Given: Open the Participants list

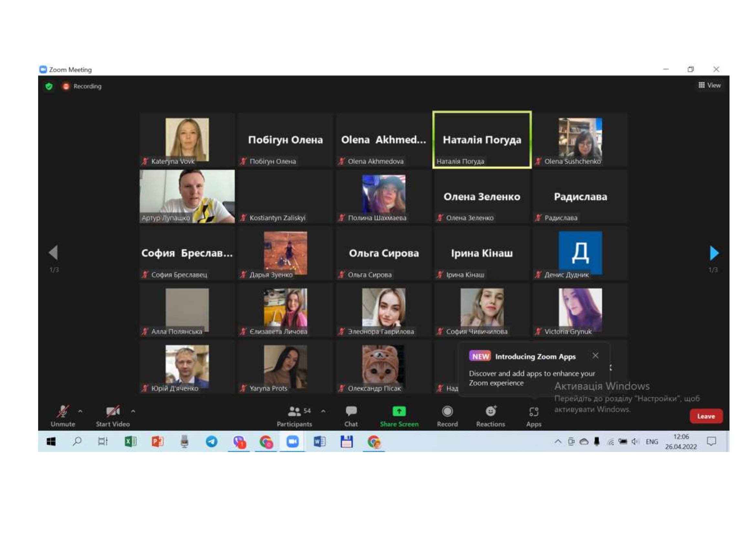Looking at the screenshot, I should (294, 412).
